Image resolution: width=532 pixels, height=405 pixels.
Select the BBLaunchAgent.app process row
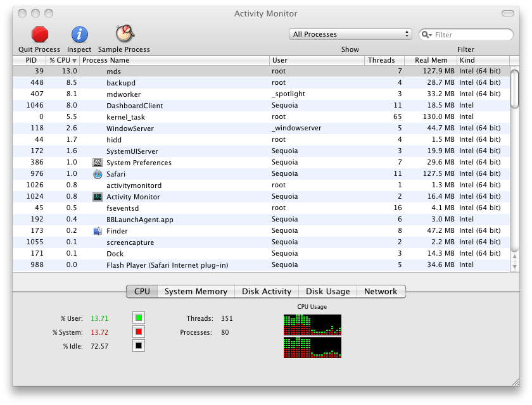[261, 220]
